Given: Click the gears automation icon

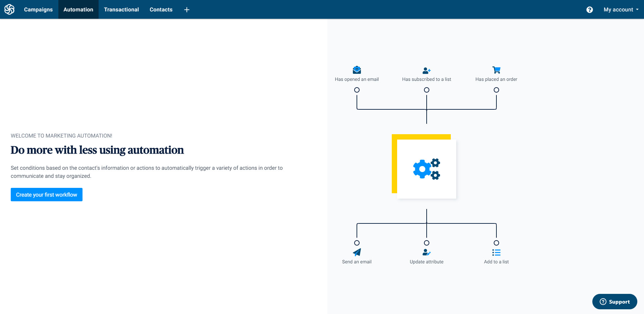Looking at the screenshot, I should (x=427, y=169).
